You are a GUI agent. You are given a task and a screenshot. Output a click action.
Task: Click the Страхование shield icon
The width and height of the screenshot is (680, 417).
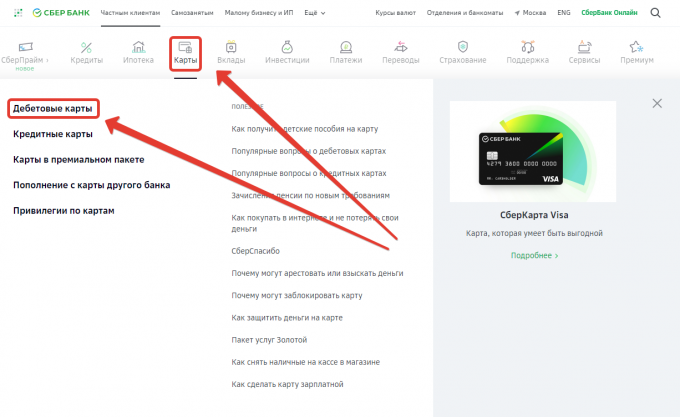pos(462,47)
